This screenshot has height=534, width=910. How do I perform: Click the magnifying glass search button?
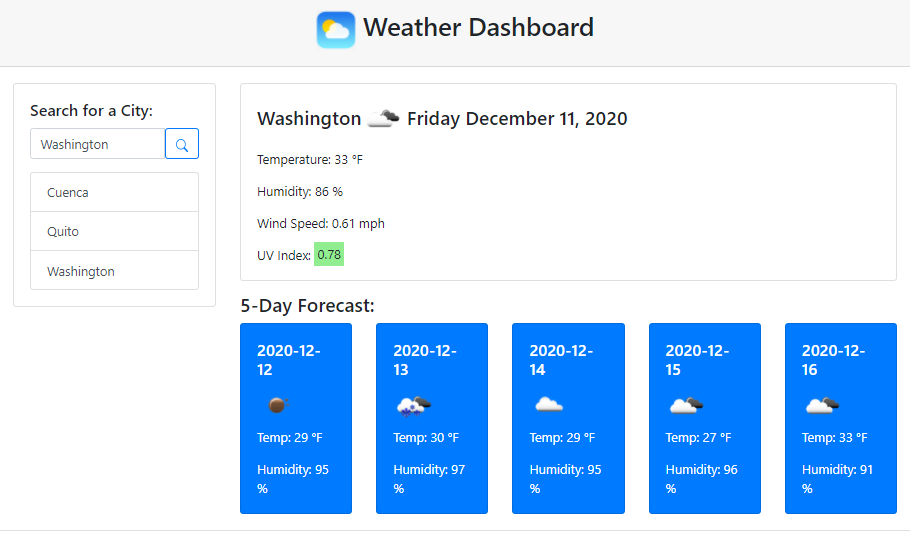(x=182, y=144)
